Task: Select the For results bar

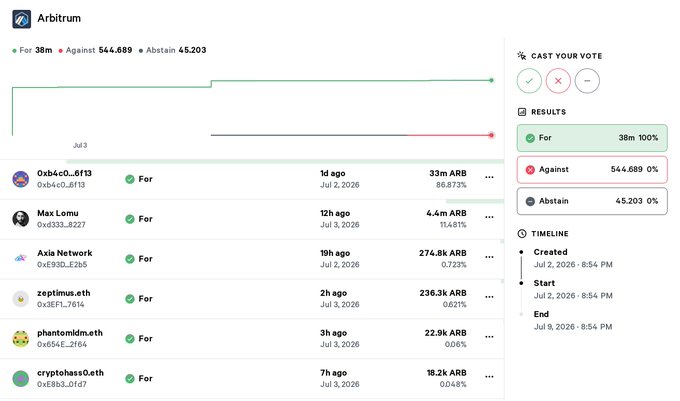Action: [x=592, y=138]
